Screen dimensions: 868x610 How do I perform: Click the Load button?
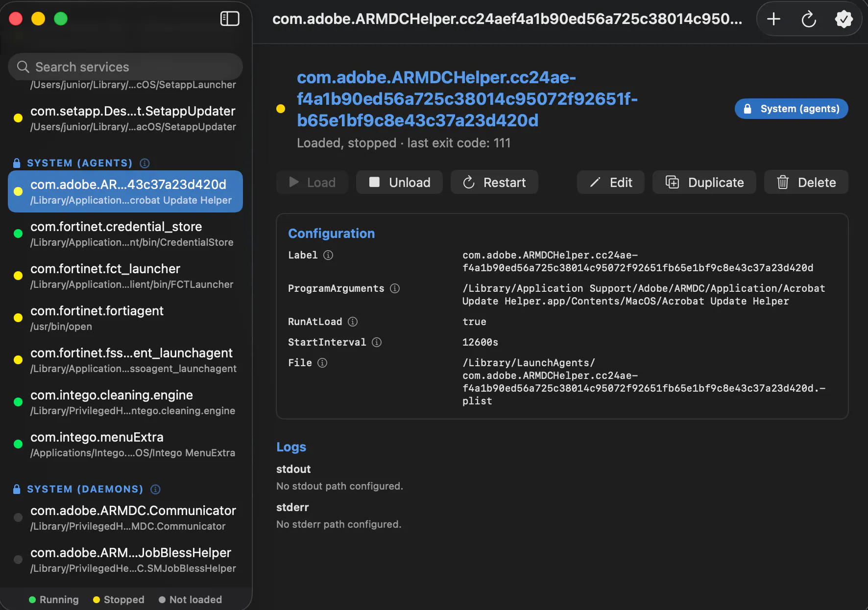(312, 182)
